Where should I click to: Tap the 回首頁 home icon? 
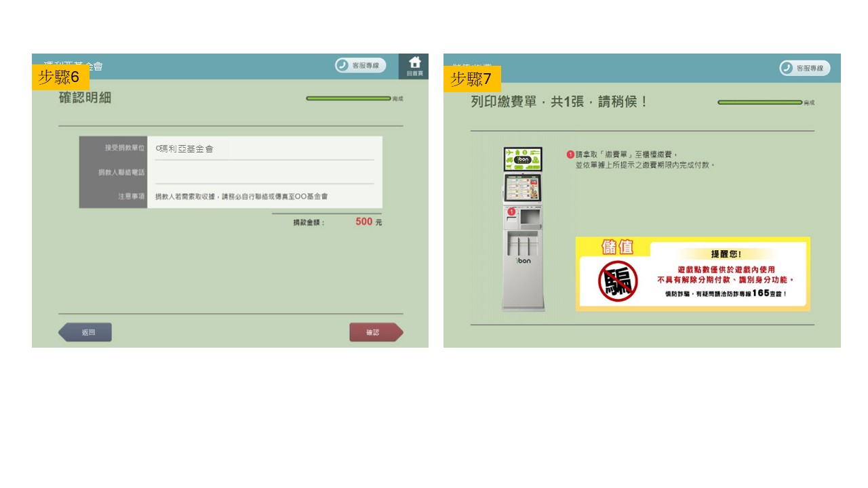(x=414, y=66)
